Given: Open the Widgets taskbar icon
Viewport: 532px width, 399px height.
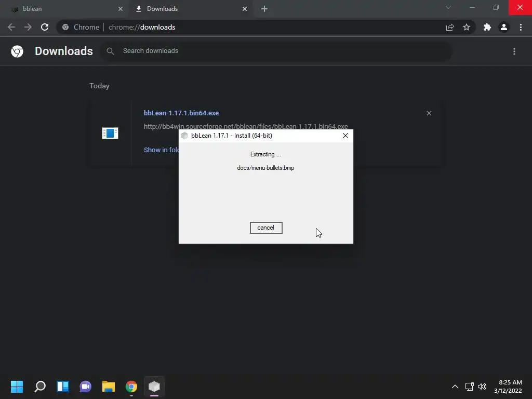Looking at the screenshot, I should tap(63, 387).
